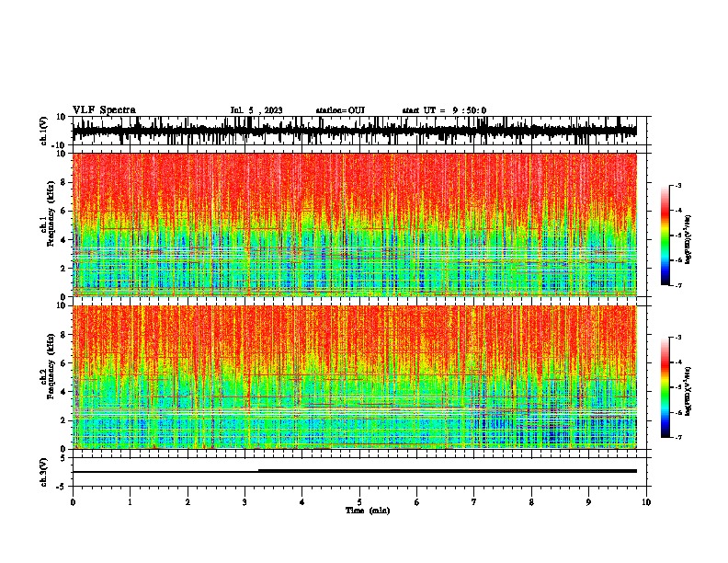Click the ch.2 spectrogram color bar
Image resolution: width=728 pixels, height=563 pixels.
665,387
